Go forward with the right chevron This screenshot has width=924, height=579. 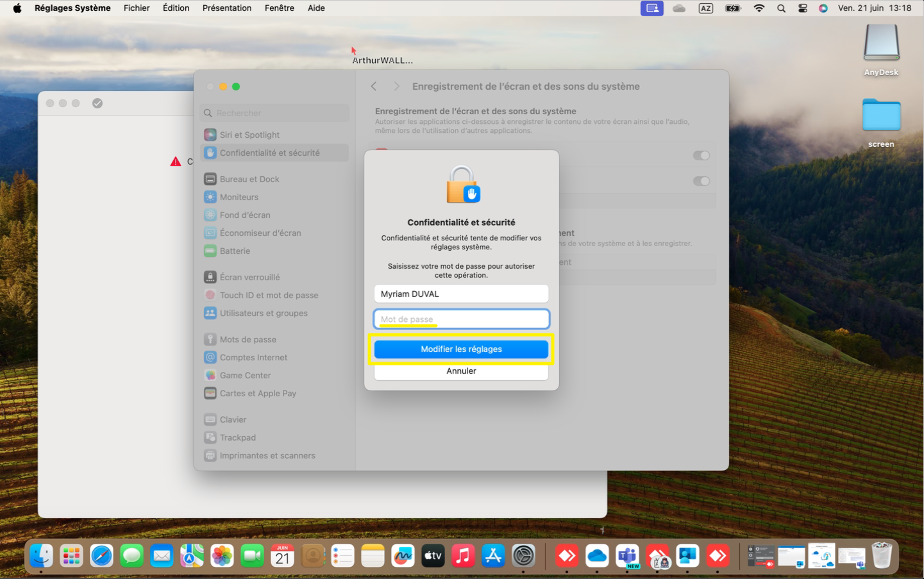tap(396, 86)
